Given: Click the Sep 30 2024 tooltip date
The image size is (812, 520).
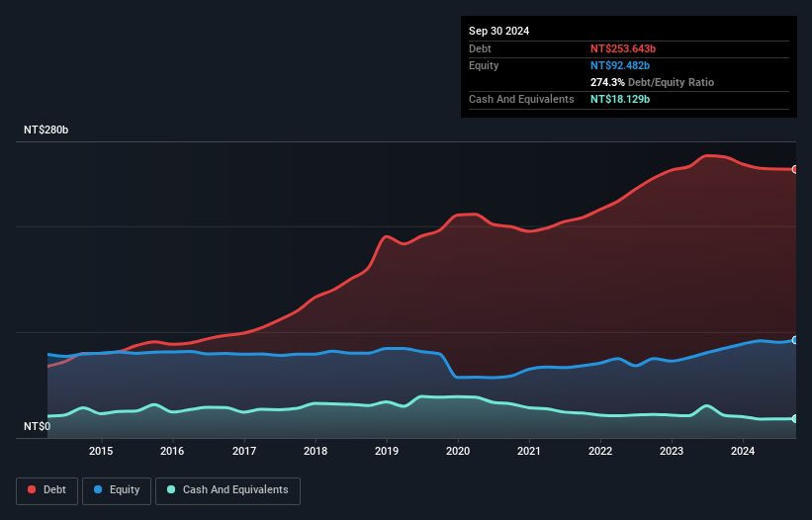Looking at the screenshot, I should 498,31.
